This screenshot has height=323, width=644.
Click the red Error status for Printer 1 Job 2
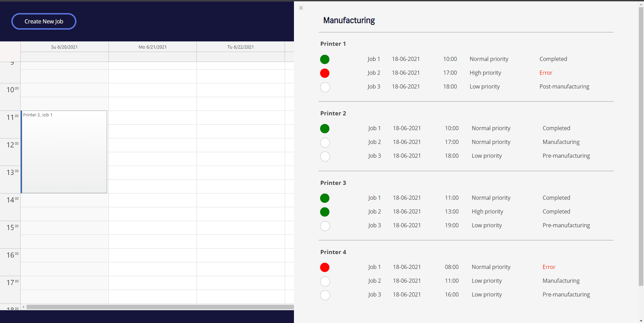[546, 73]
